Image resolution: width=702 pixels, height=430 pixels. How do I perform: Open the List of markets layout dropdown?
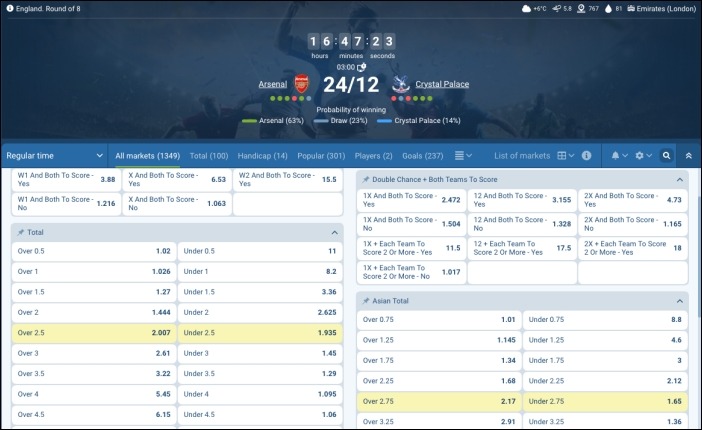[565, 156]
